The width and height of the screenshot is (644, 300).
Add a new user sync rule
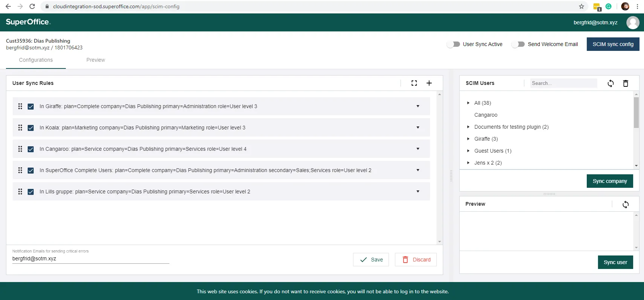click(x=429, y=83)
